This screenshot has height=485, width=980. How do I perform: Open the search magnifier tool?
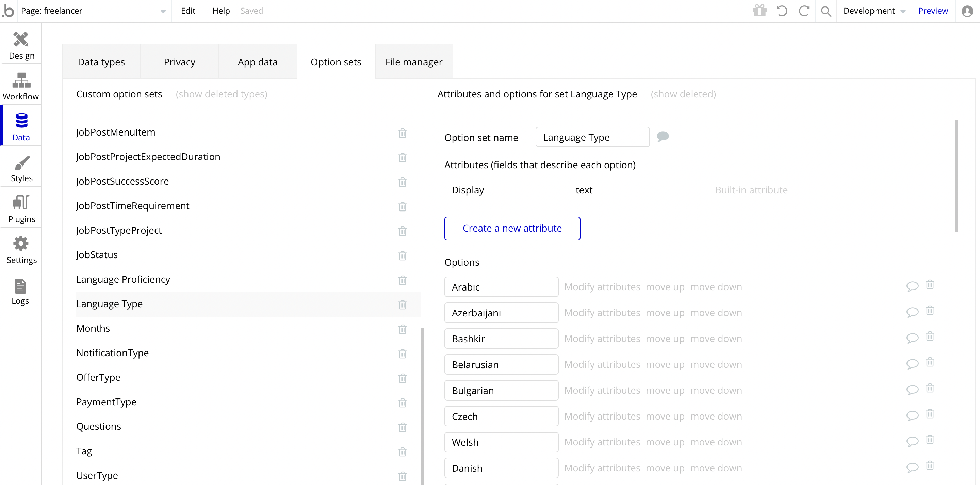click(x=826, y=11)
